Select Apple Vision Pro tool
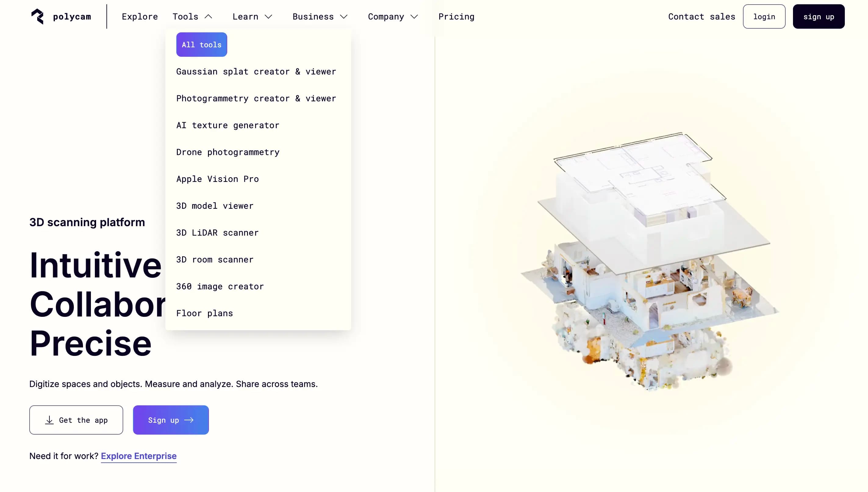 (217, 178)
